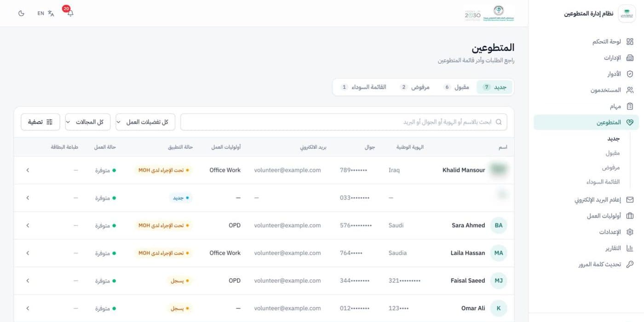Click the جوال column header
644x322 pixels.
pos(370,147)
